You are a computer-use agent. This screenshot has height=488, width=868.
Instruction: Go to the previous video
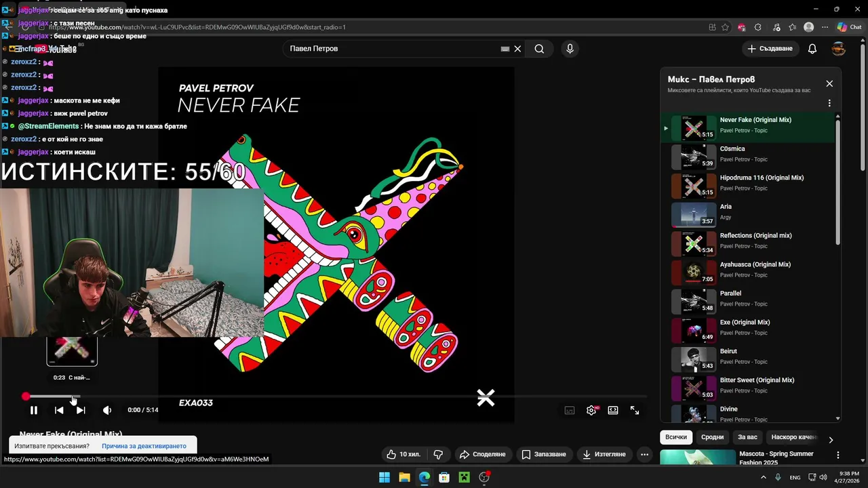(x=59, y=410)
